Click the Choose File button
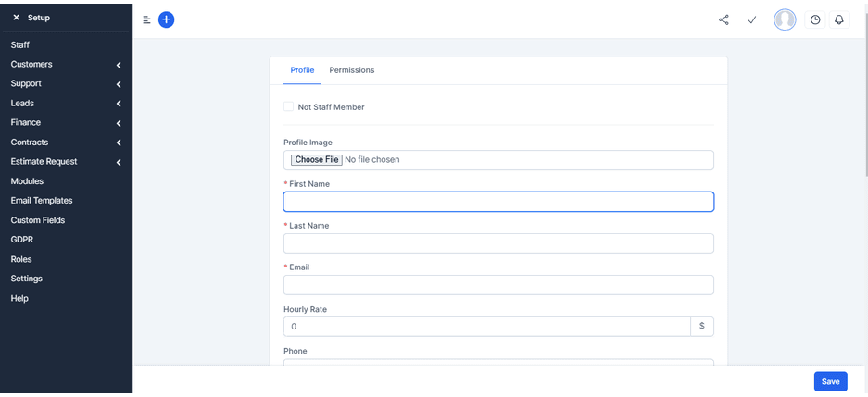Image resolution: width=868 pixels, height=397 pixels. click(x=317, y=160)
